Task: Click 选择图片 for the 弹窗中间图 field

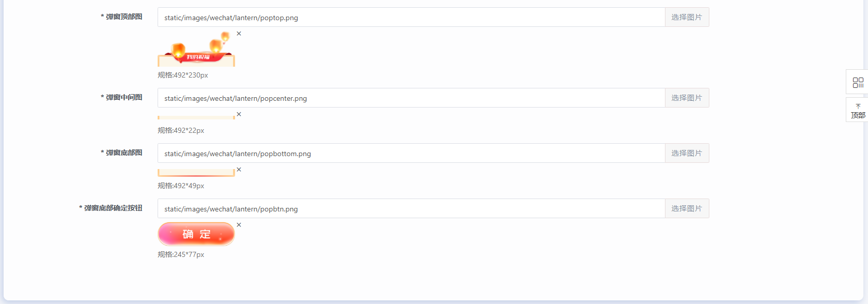Action: 687,98
